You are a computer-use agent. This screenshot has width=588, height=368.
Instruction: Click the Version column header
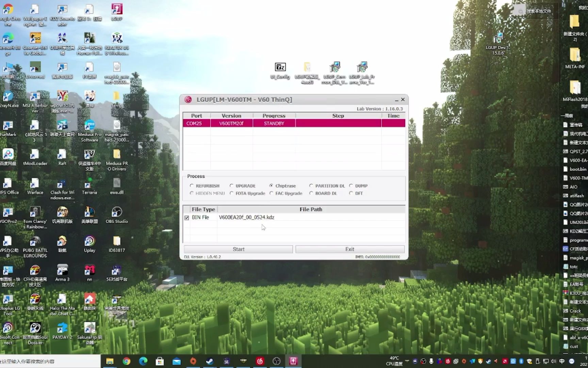(x=231, y=116)
